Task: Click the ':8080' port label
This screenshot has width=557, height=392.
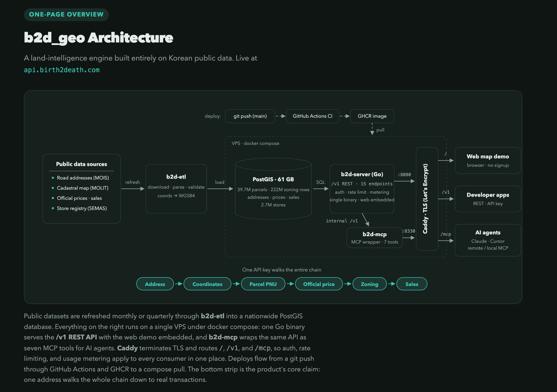Action: [x=404, y=175]
